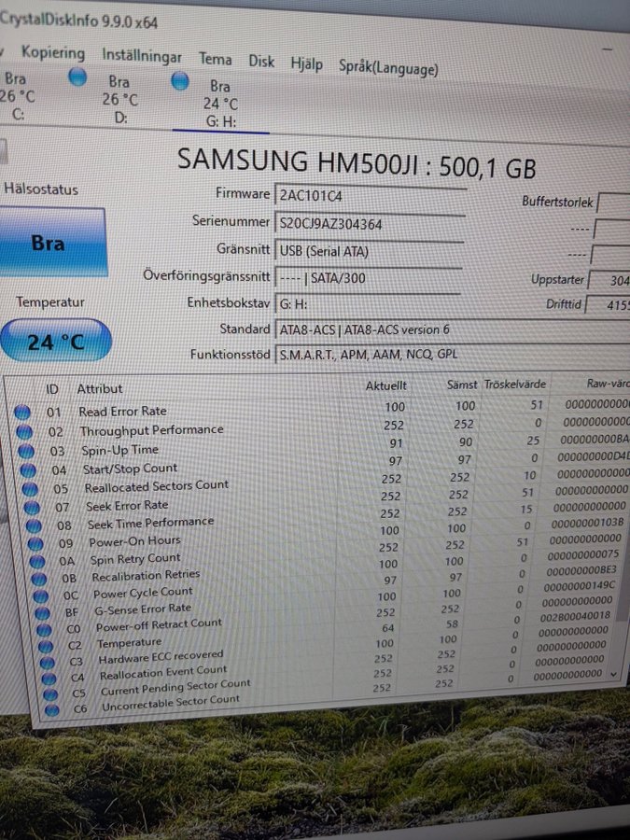The height and width of the screenshot is (840, 630).
Task: Click status orb for Reallocation Event Count
Action: click(49, 679)
